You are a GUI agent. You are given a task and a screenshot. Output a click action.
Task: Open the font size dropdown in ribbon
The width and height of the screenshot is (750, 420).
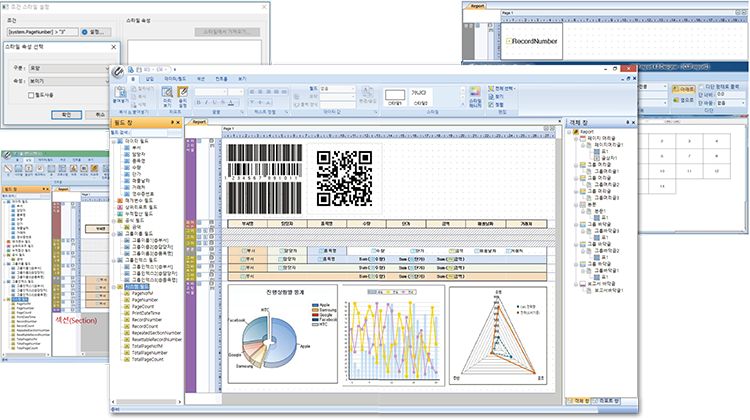[x=236, y=91]
